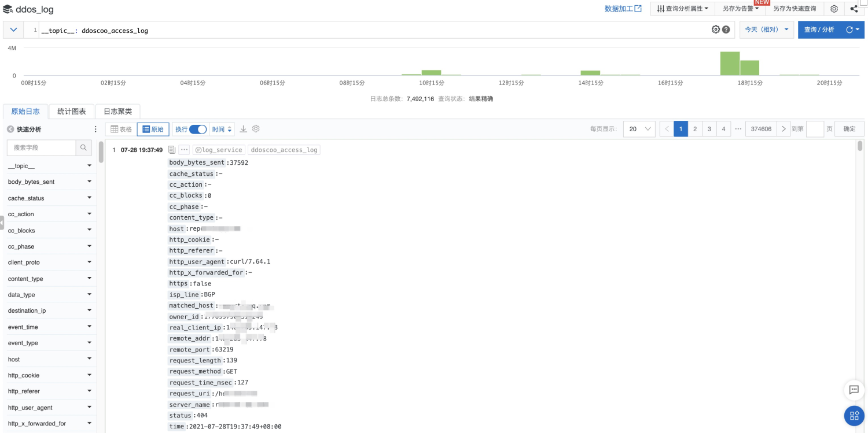
Task: Switch to the 统计图表 tab
Action: click(x=71, y=111)
